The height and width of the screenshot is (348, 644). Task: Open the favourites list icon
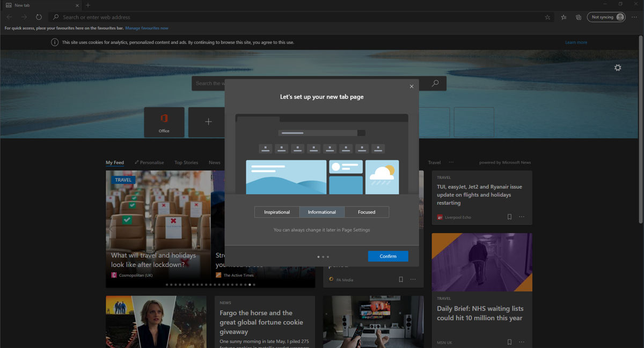pyautogui.click(x=563, y=17)
